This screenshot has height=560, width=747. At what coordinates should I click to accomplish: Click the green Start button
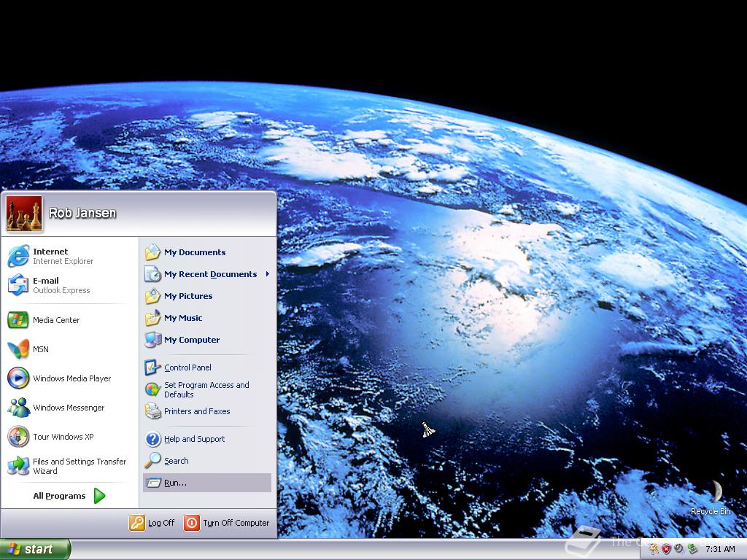click(35, 549)
